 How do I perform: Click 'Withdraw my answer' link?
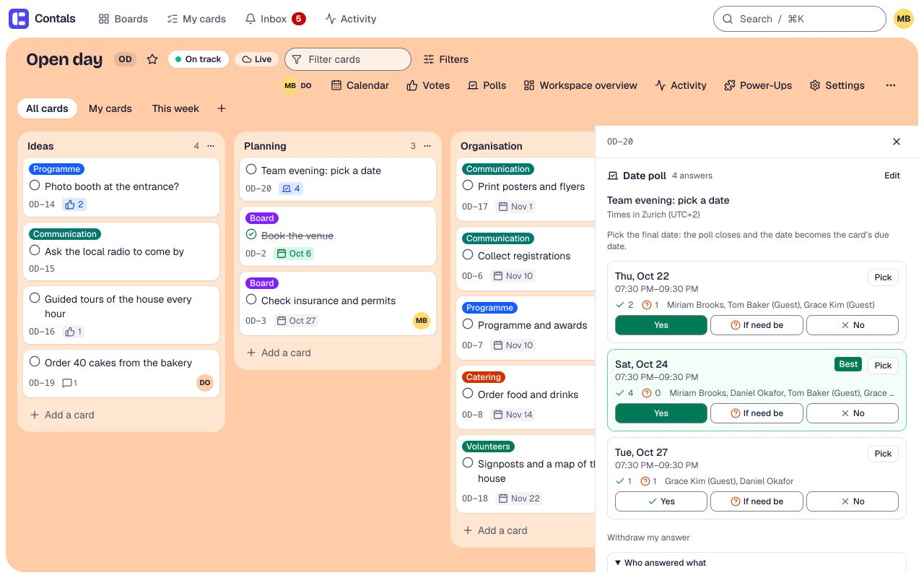(x=648, y=538)
